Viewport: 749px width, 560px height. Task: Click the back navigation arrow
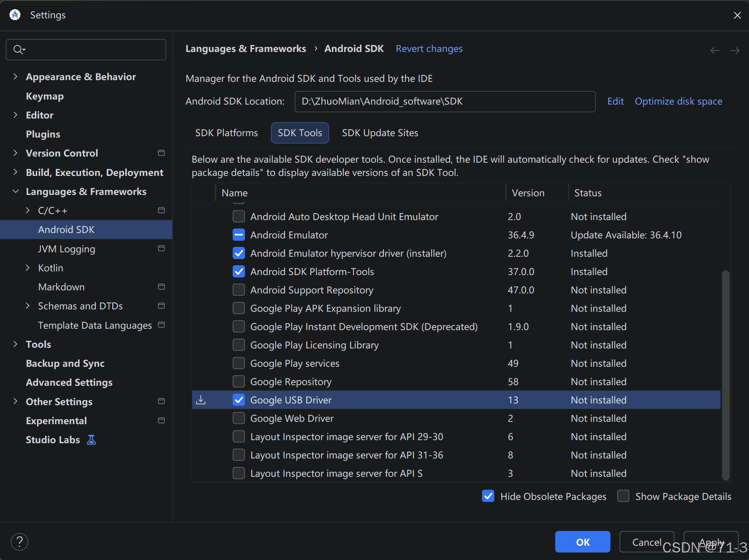(x=715, y=51)
